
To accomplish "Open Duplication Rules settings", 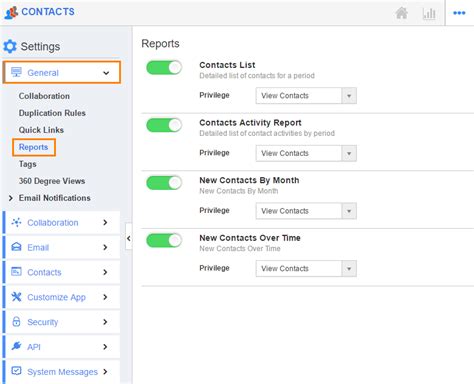I will 52,113.
